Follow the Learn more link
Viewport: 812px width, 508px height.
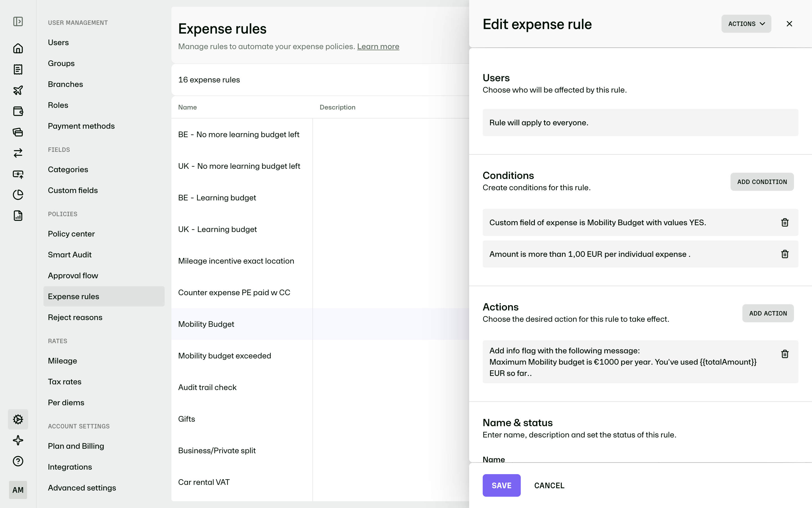[x=378, y=46]
